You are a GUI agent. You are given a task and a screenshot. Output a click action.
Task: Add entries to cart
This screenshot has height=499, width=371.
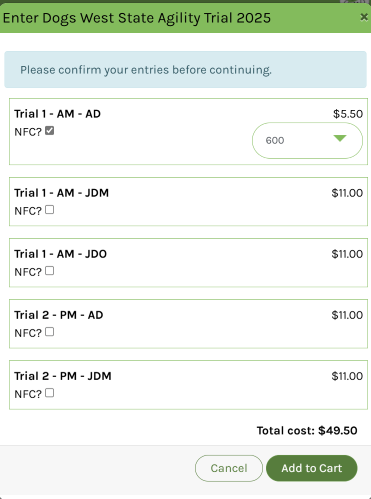[x=312, y=468]
